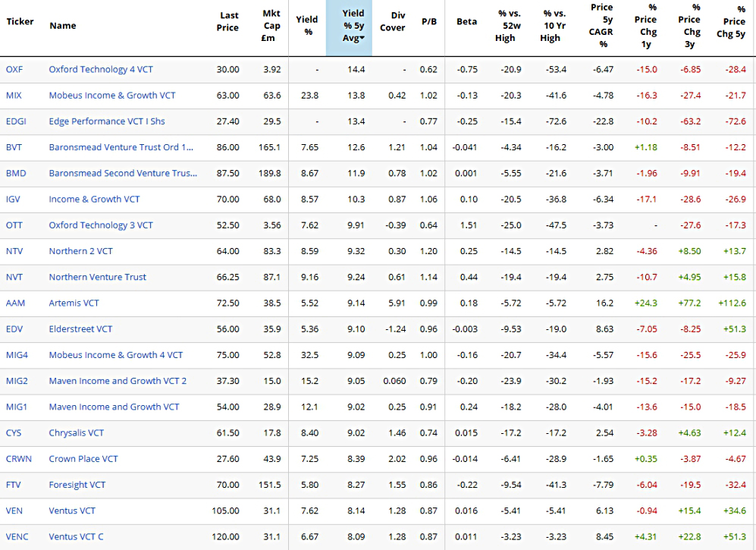
Task: Open Maven Income and Growth VCT link
Action: tap(114, 407)
